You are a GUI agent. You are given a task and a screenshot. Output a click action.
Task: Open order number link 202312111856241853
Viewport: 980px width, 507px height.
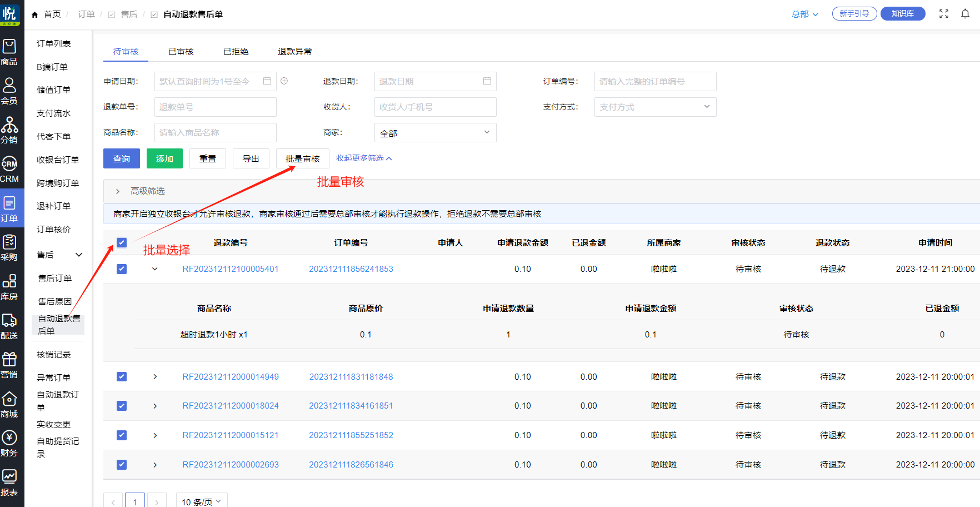click(351, 269)
